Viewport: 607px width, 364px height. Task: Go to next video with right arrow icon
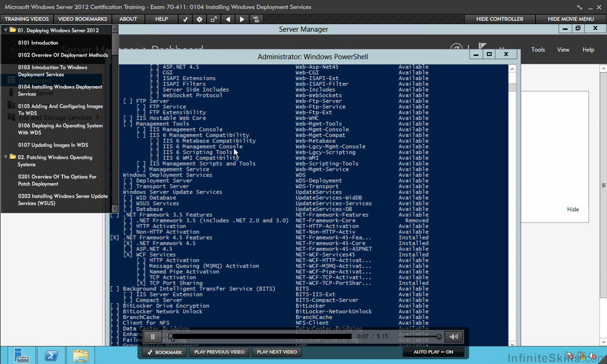(x=242, y=19)
